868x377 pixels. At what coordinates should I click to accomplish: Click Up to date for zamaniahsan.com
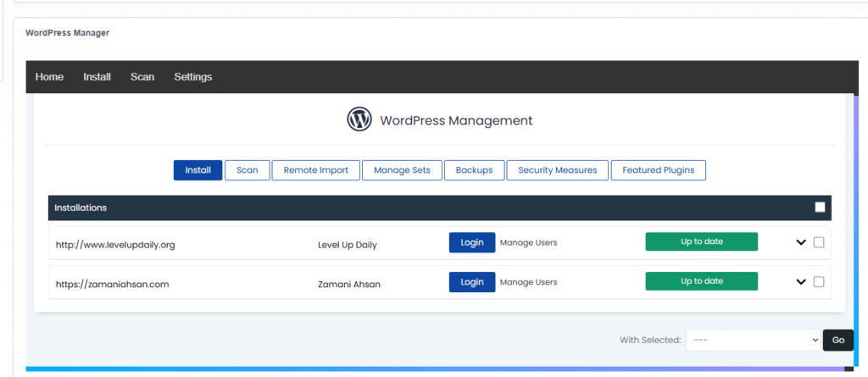coord(701,281)
